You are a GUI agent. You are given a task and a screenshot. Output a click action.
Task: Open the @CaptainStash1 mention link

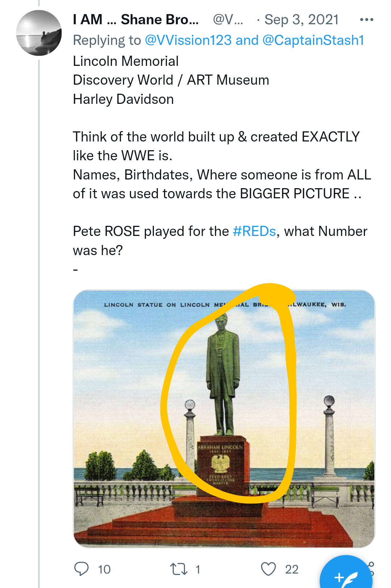[x=313, y=40]
